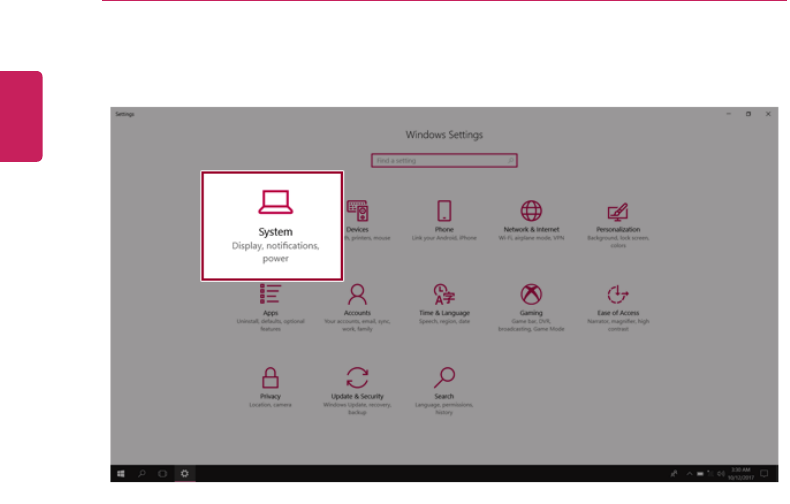Viewport: 790px width, 504px height.
Task: Maximize the Settings window
Action: click(748, 114)
